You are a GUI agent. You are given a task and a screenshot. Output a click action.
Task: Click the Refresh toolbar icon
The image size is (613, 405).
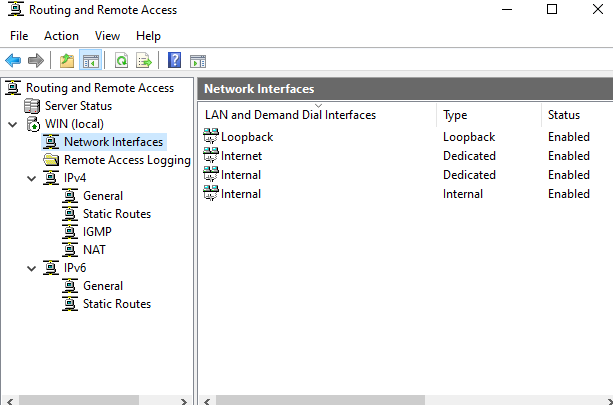122,61
